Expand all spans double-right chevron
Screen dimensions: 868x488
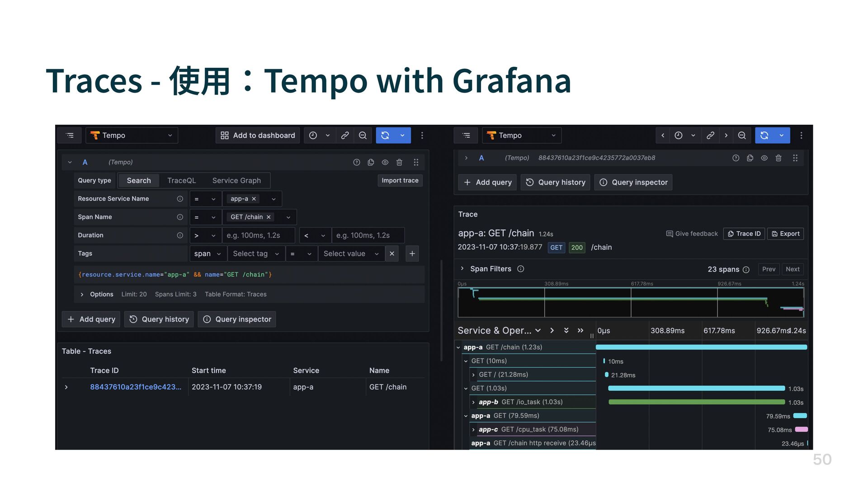coord(580,331)
